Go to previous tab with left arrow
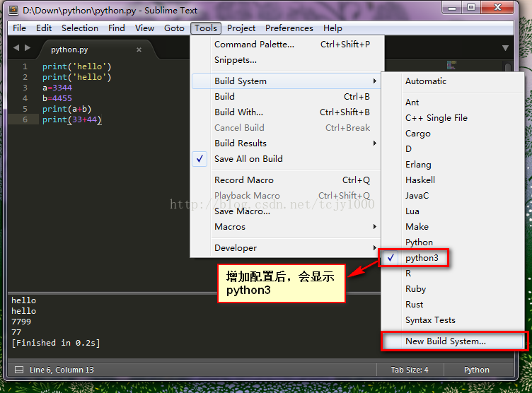Viewport: 532px width, 393px height. point(16,48)
